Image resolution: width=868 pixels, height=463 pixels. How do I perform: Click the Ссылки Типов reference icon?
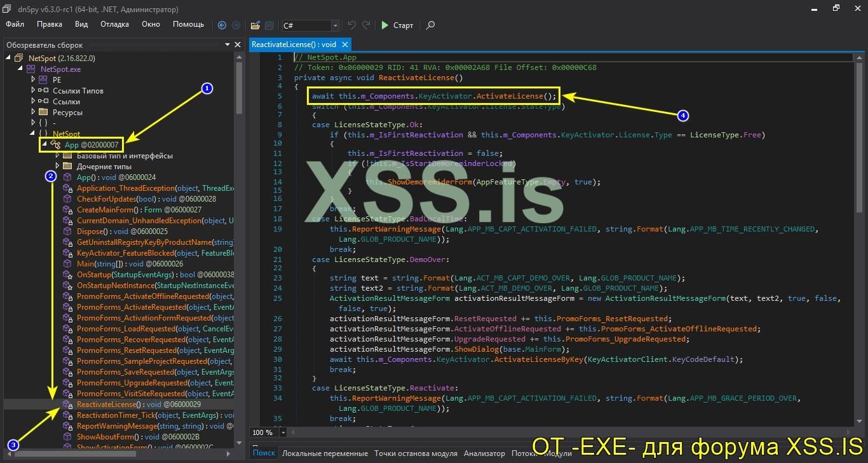[43, 91]
